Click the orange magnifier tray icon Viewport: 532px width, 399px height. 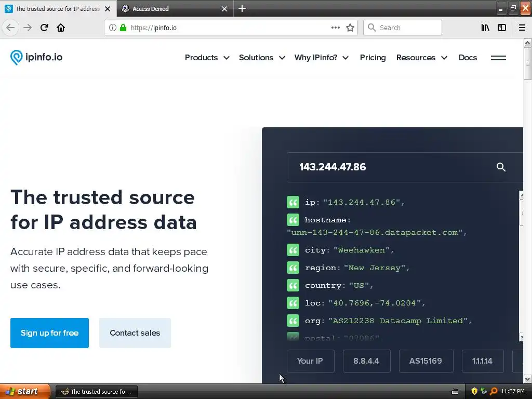(x=494, y=391)
